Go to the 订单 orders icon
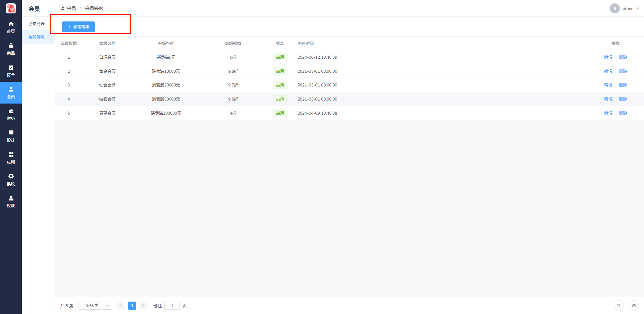This screenshot has height=314, width=644. pos(11,68)
